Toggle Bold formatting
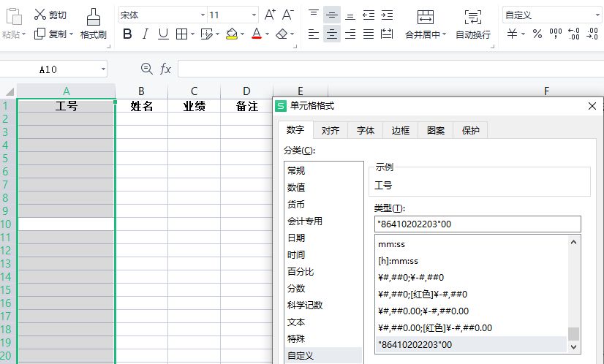This screenshot has height=364, width=604. 127,34
